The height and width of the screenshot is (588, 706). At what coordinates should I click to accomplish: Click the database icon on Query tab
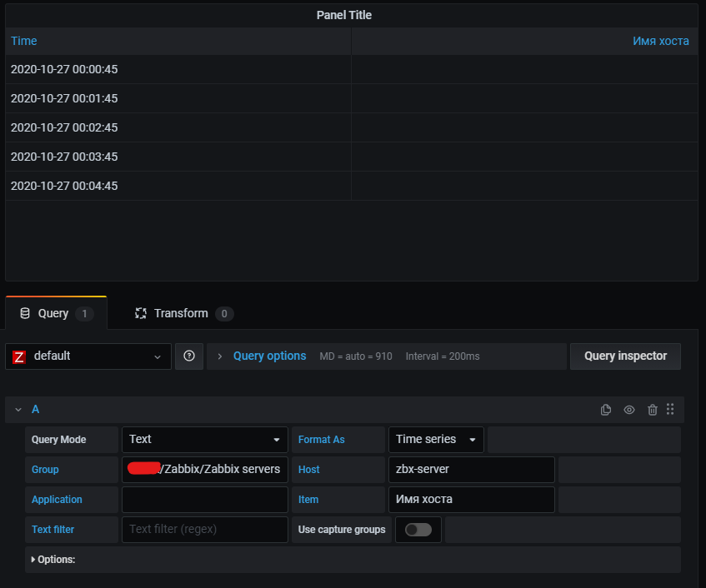click(25, 313)
